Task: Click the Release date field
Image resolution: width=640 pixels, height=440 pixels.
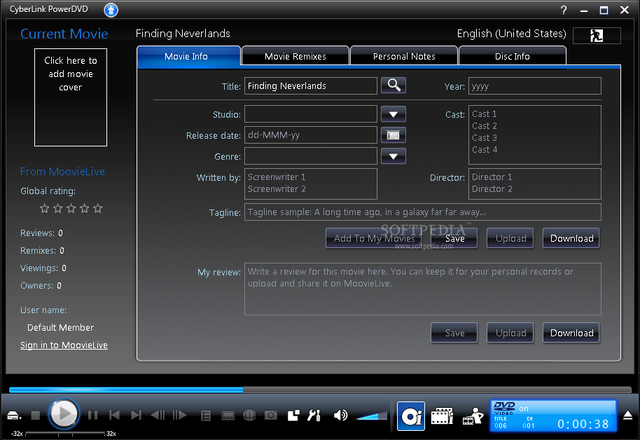Action: [x=311, y=135]
